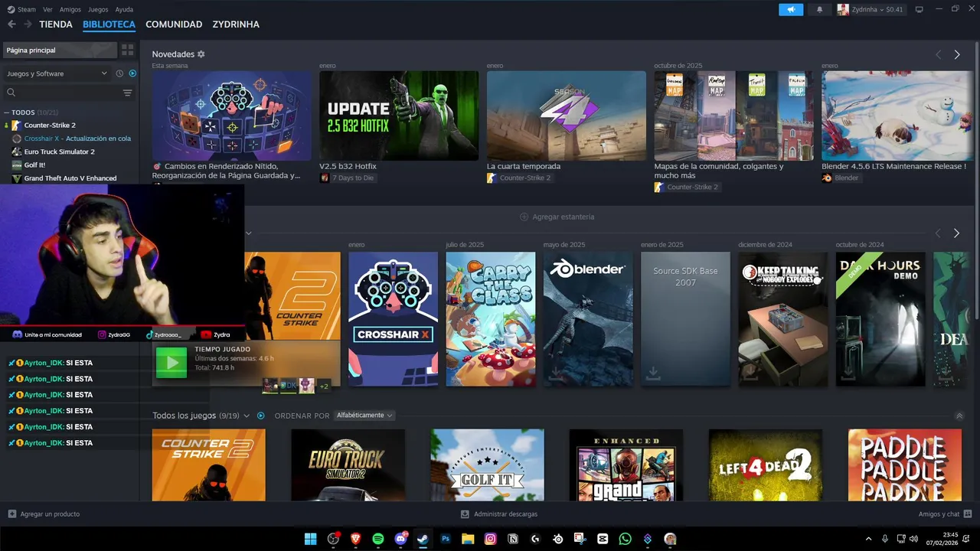Open the Ver menu
This screenshot has height=551, width=980.
click(47, 9)
